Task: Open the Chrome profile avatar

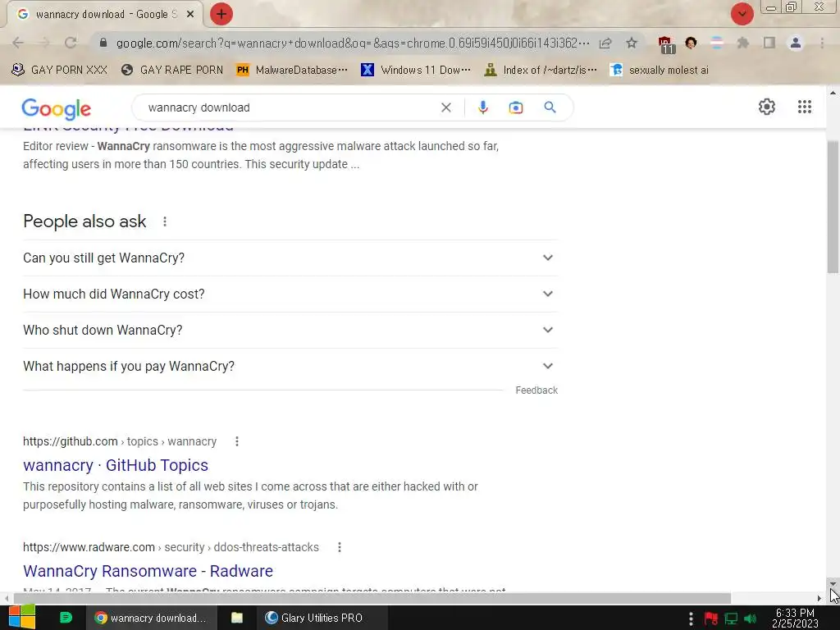Action: click(x=796, y=43)
